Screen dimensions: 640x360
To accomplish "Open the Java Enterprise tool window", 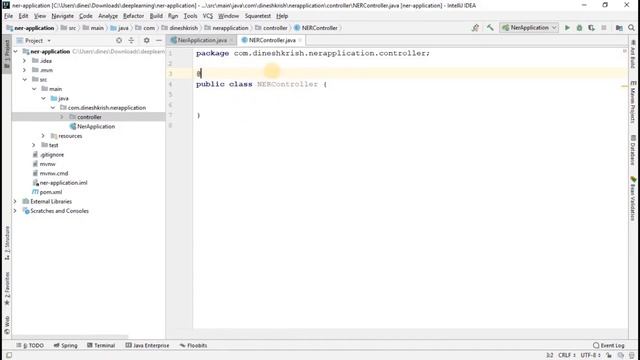I will click(147, 345).
